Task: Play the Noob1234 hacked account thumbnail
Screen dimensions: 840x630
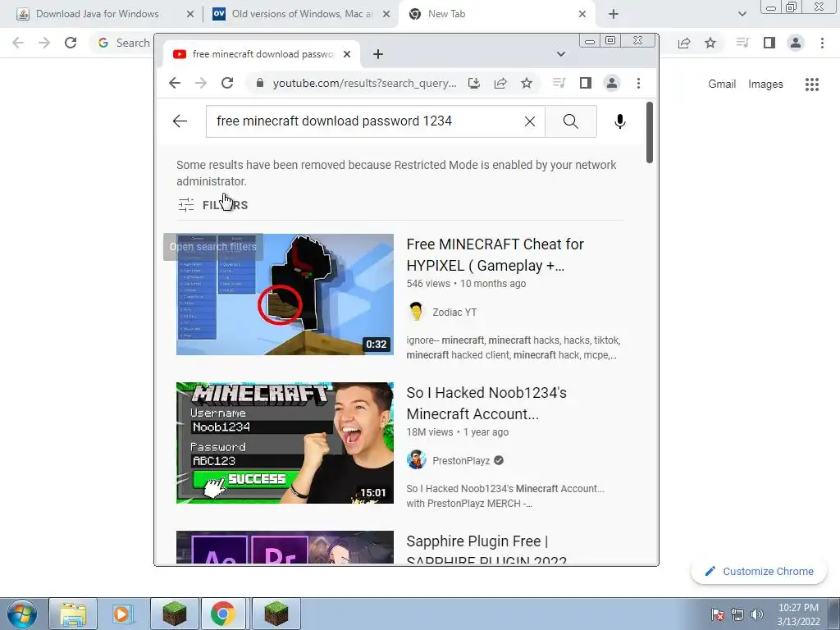Action: (x=285, y=442)
